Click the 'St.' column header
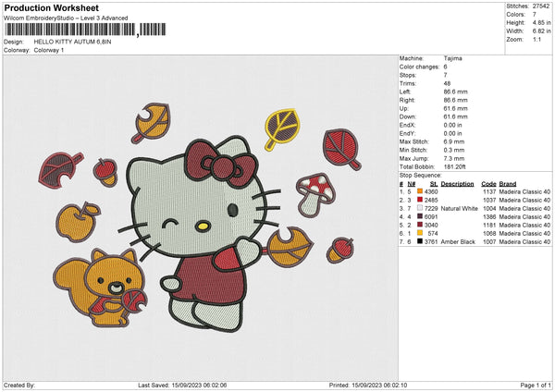This screenshot has height=392, width=555. click(434, 184)
